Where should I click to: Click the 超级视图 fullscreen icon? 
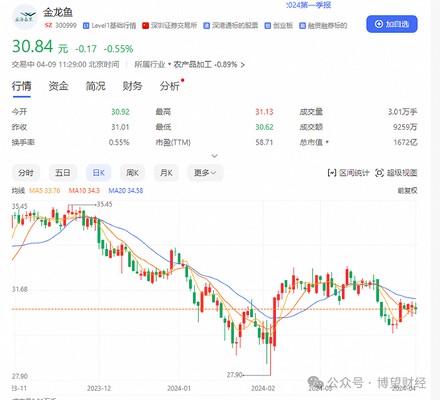(379, 173)
